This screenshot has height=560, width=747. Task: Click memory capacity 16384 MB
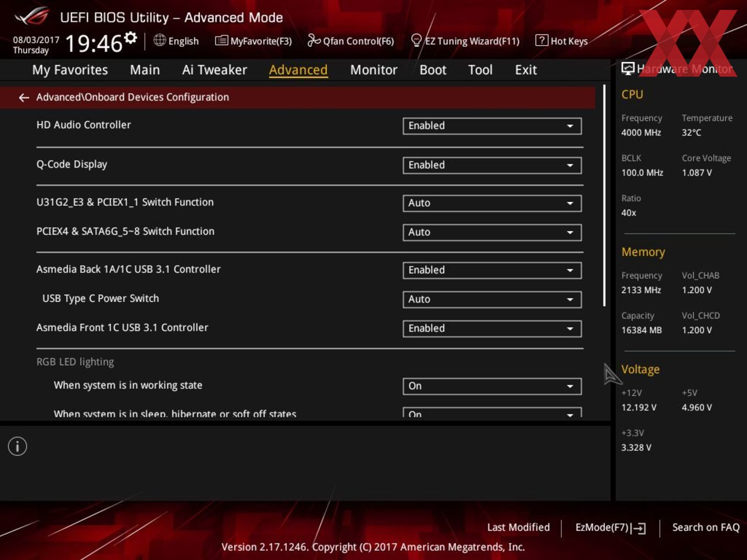pos(642,330)
